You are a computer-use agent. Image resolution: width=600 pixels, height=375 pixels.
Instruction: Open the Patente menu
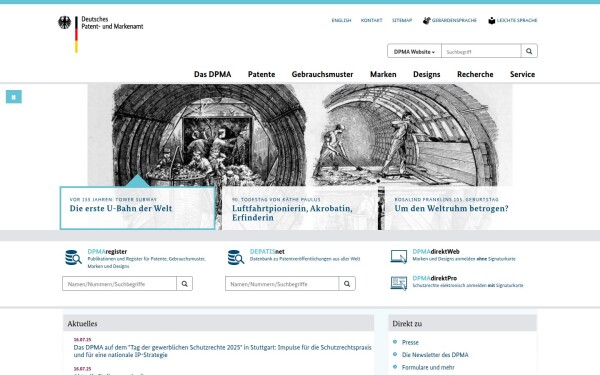(261, 74)
